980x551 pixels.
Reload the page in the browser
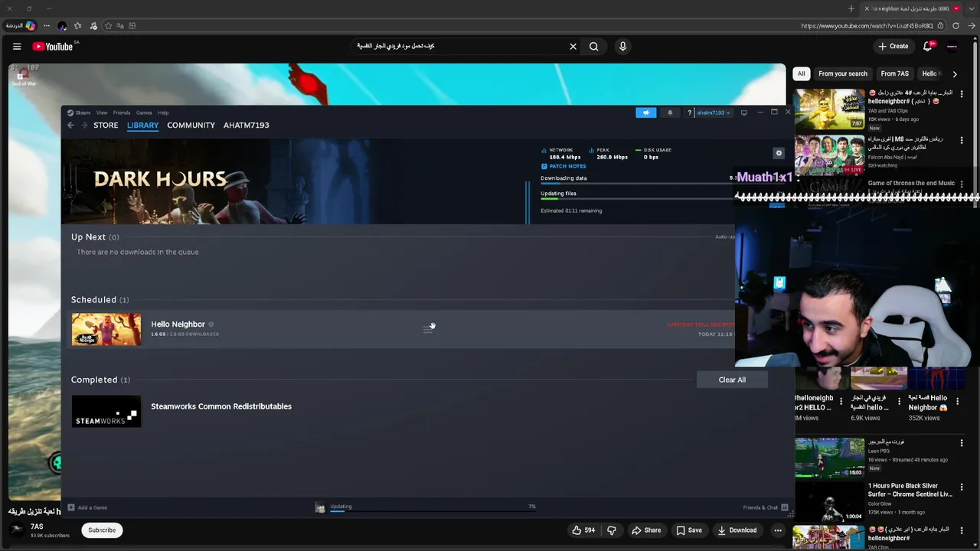point(955,26)
